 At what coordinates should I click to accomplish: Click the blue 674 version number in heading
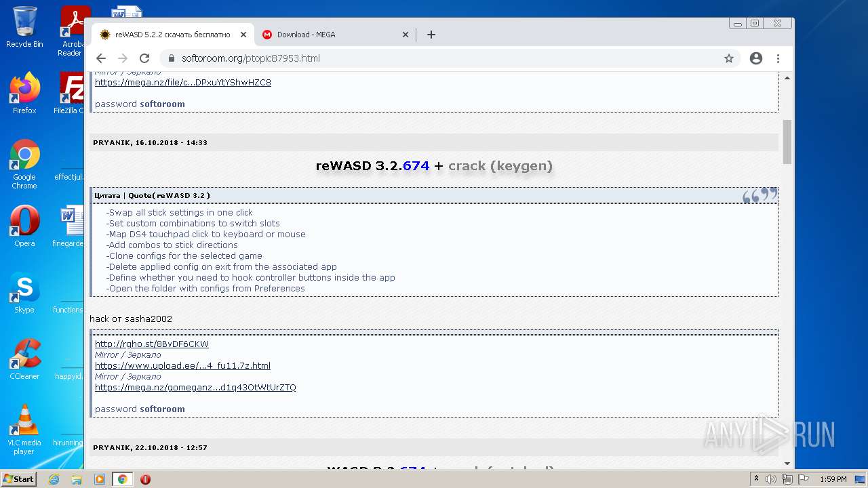tap(416, 166)
